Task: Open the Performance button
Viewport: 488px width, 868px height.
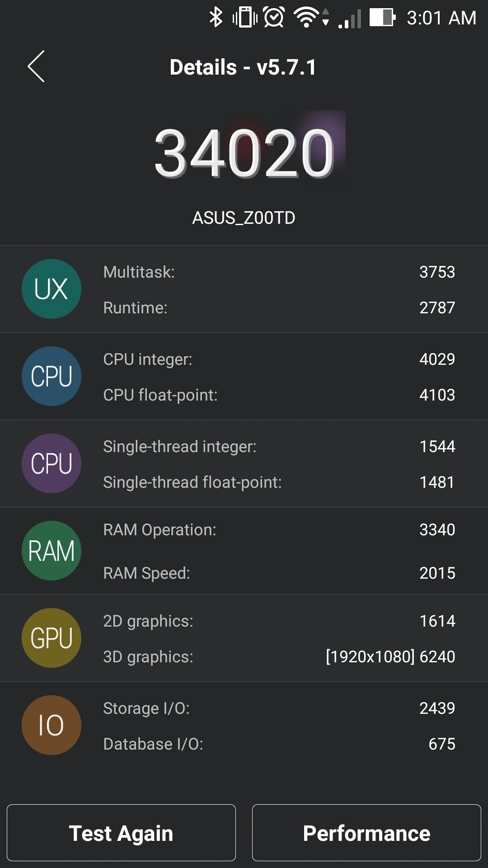Action: tap(366, 833)
